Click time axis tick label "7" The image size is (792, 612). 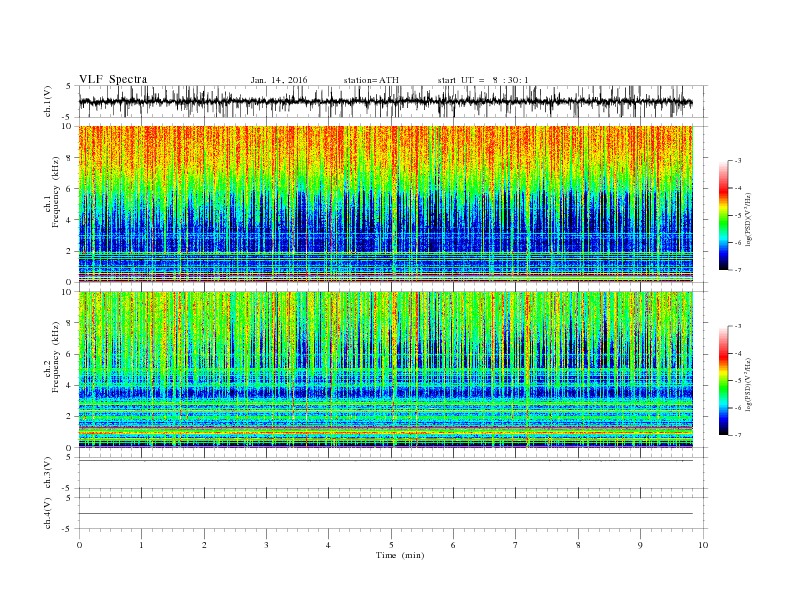click(x=516, y=545)
